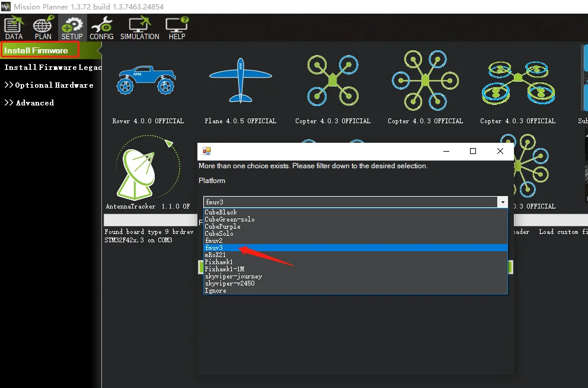The image size is (588, 388).
Task: Choose skyviper-v2450 from the platform list
Action: tap(356, 283)
